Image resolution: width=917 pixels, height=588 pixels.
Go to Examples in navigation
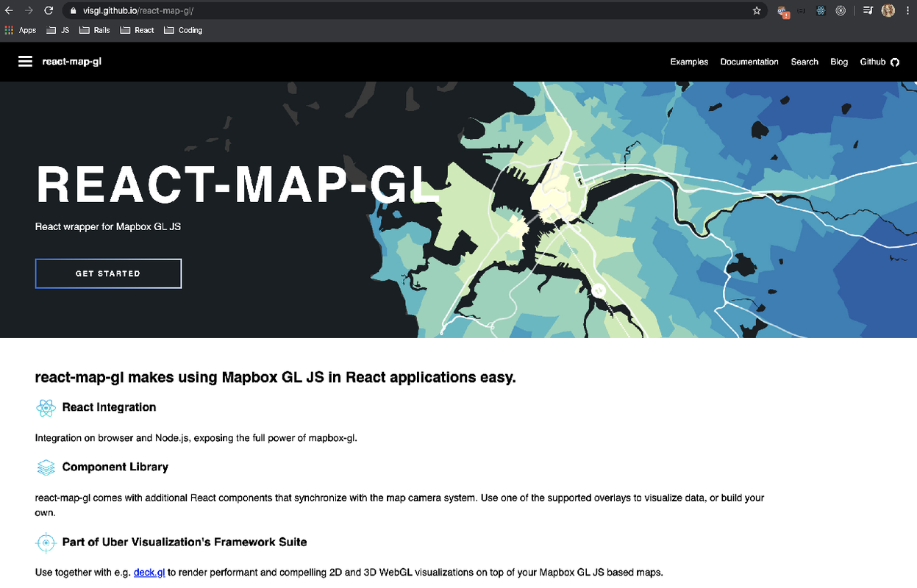(689, 62)
